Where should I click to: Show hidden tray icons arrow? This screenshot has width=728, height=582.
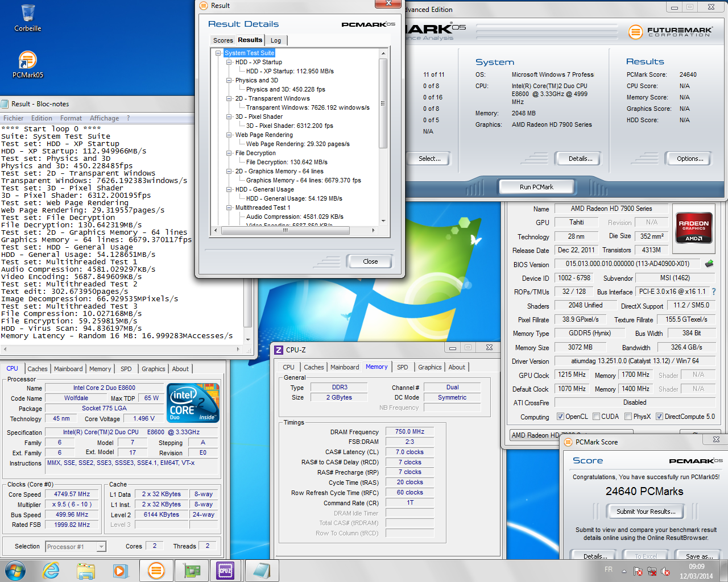624,571
